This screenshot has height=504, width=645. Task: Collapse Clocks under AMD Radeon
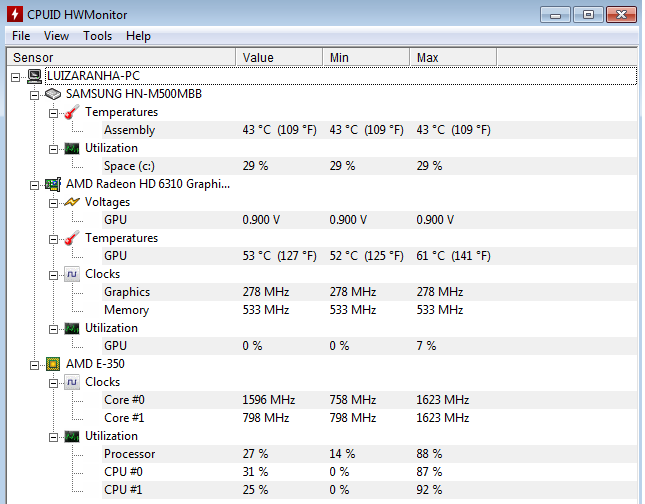(x=53, y=275)
